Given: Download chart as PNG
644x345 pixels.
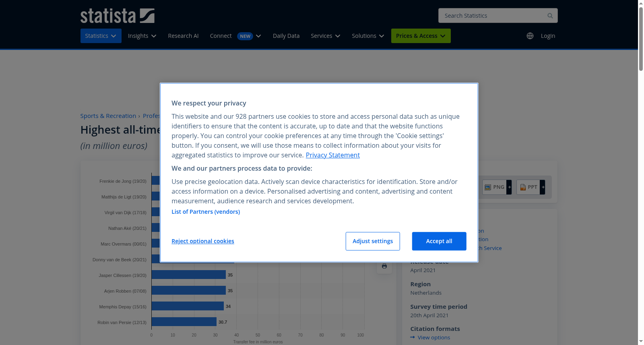Looking at the screenshot, I should 495,187.
